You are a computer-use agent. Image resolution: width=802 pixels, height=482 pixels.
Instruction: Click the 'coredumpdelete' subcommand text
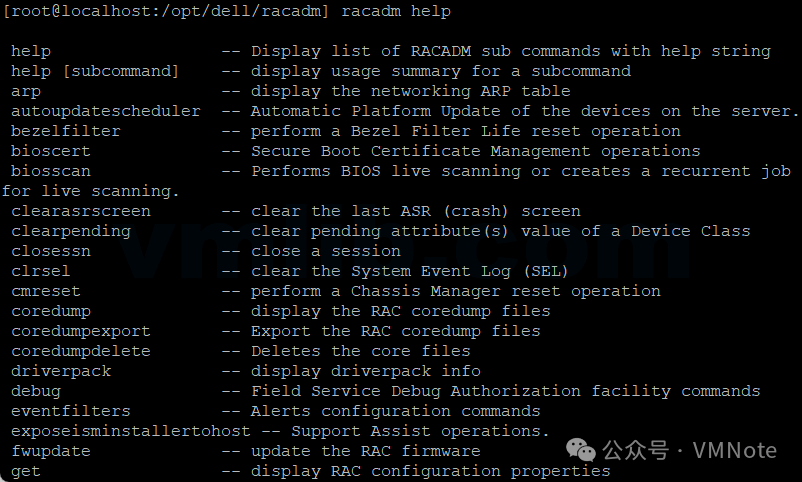point(80,351)
